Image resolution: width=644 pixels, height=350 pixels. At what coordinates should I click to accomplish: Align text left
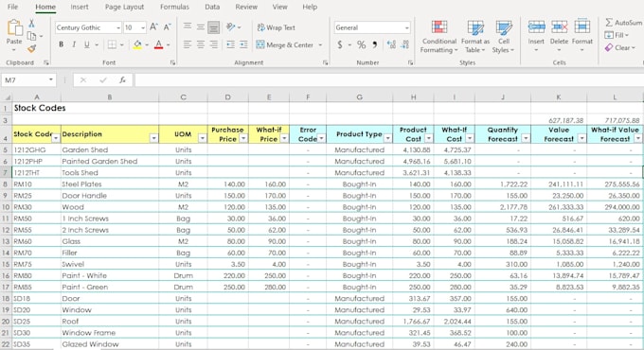click(188, 44)
